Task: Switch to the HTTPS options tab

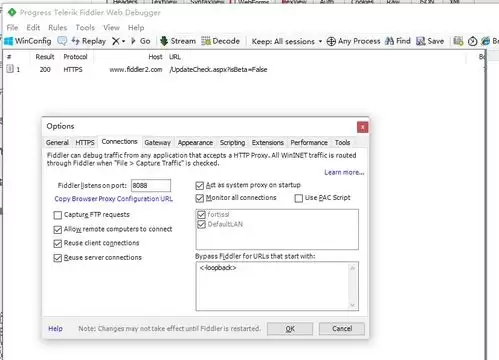Action: click(85, 142)
